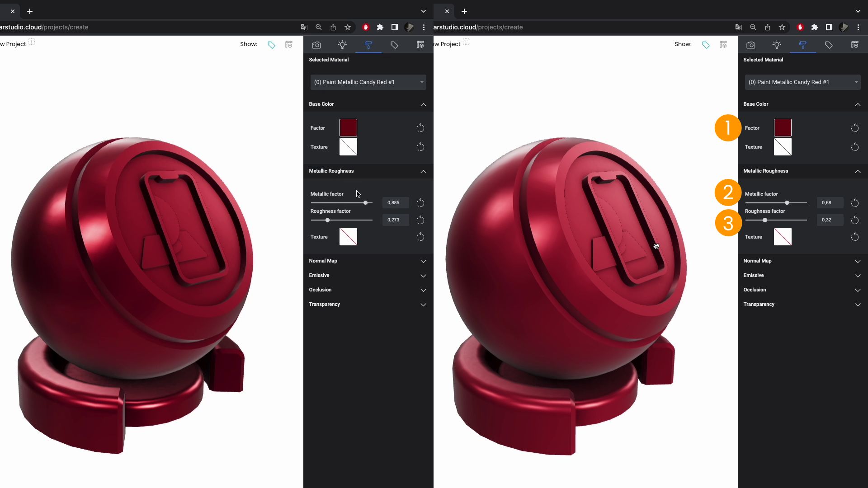Viewport: 868px width, 488px height.
Task: Open Google Translate in the address bar
Action: point(304,27)
